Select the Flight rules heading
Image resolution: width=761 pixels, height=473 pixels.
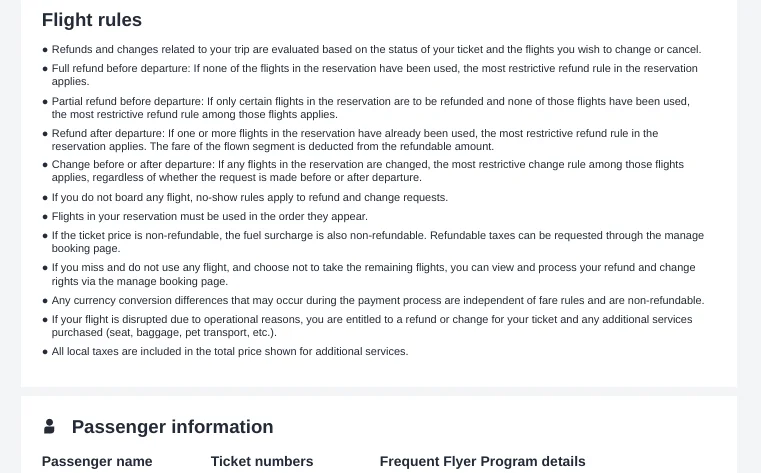pos(92,20)
